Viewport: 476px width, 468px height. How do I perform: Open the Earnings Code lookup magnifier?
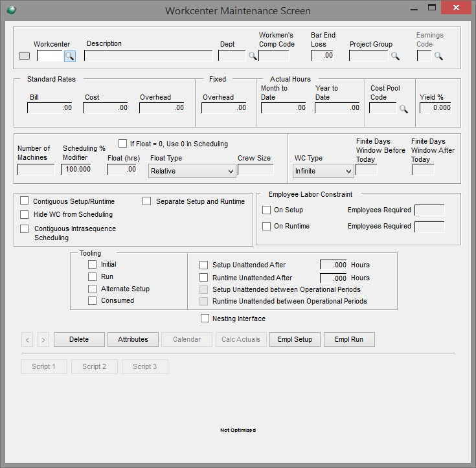(438, 56)
